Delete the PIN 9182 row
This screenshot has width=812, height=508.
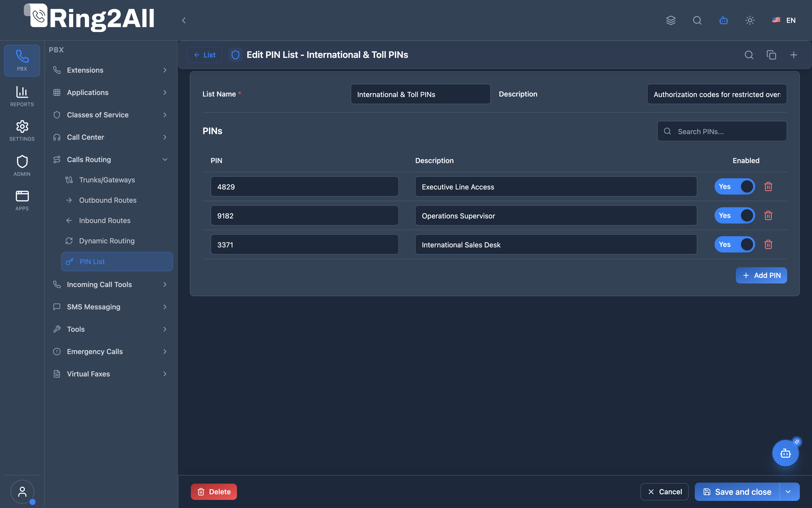click(x=768, y=215)
